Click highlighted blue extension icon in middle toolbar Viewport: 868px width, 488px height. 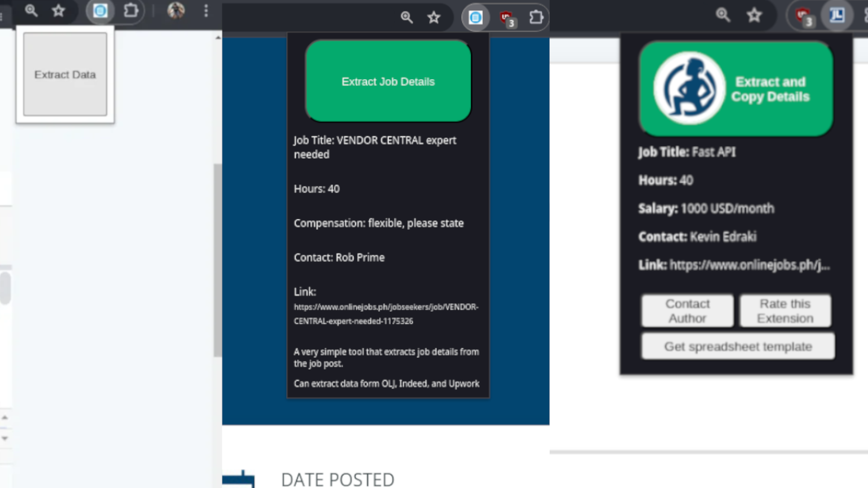pos(476,18)
